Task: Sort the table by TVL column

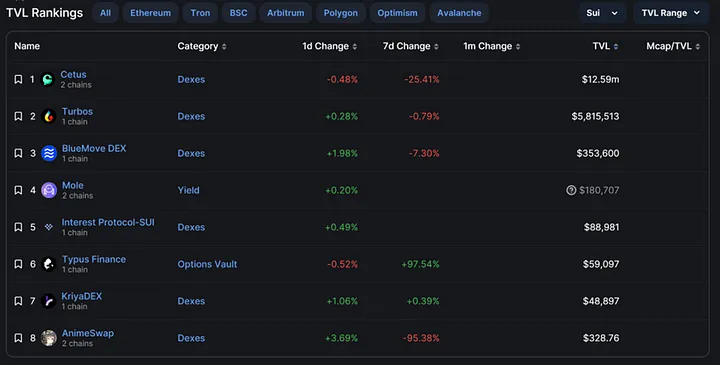Action: pos(605,46)
